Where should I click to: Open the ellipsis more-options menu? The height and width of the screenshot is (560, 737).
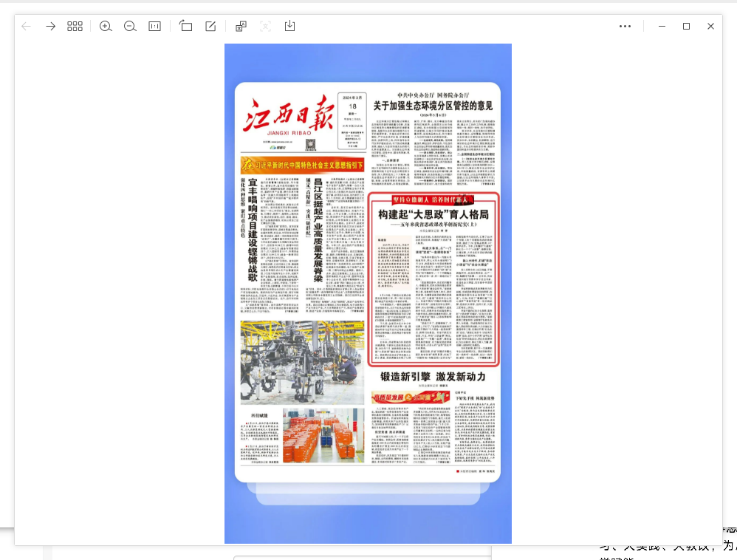click(625, 26)
